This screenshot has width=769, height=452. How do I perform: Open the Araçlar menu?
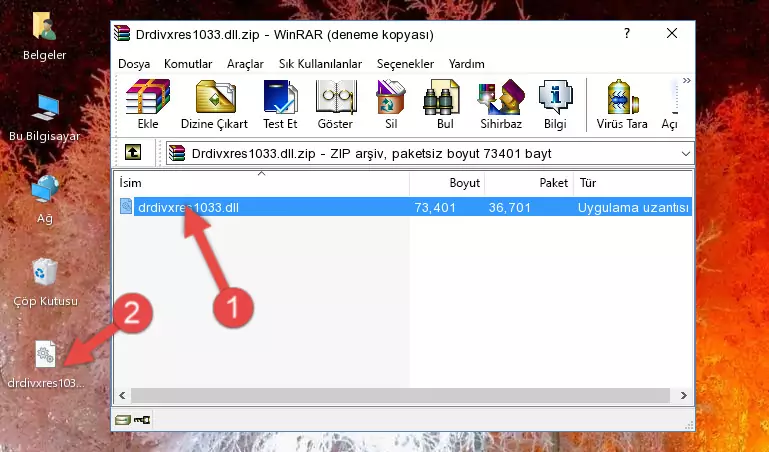pyautogui.click(x=245, y=64)
